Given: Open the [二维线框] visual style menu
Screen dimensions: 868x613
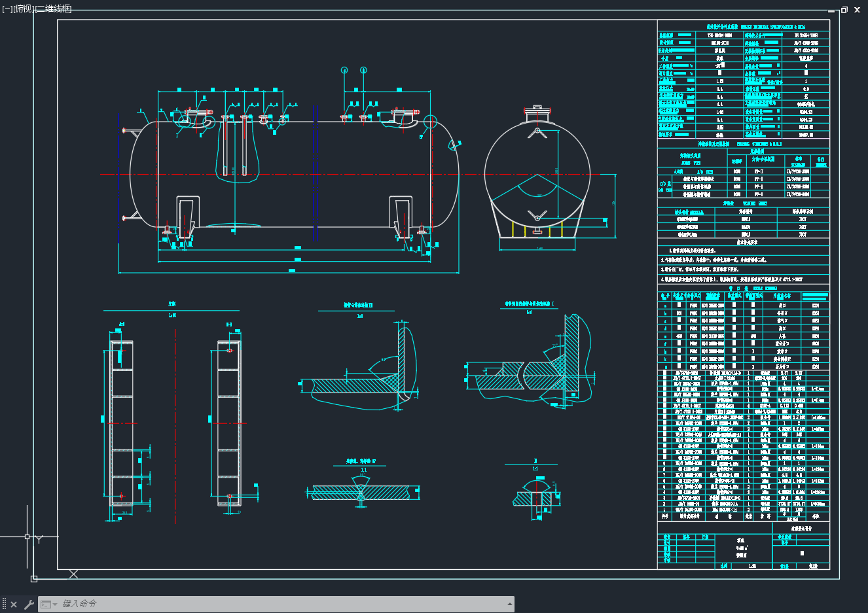Looking at the screenshot, I should click(x=54, y=9).
